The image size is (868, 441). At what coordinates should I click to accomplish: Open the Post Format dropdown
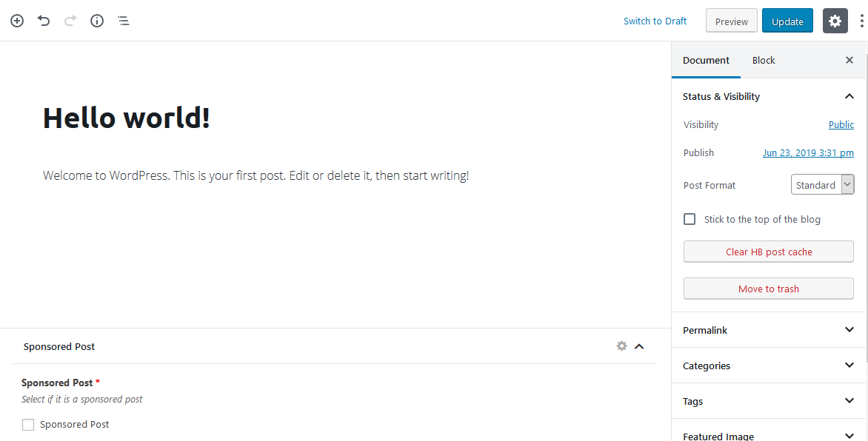point(822,185)
